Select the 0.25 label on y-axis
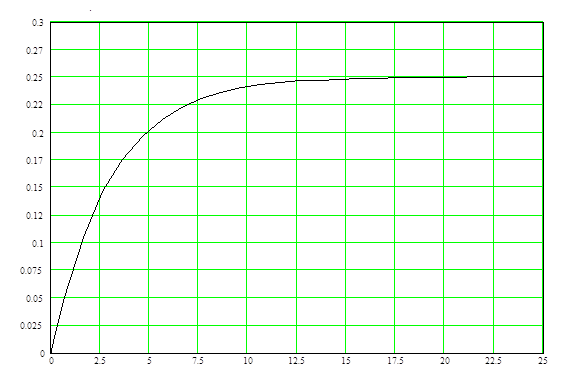 pos(34,77)
